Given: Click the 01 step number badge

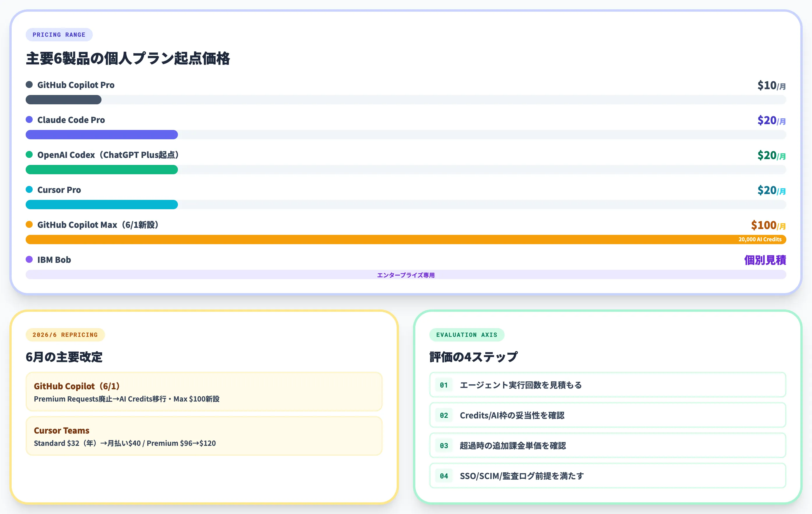Looking at the screenshot, I should pos(444,385).
